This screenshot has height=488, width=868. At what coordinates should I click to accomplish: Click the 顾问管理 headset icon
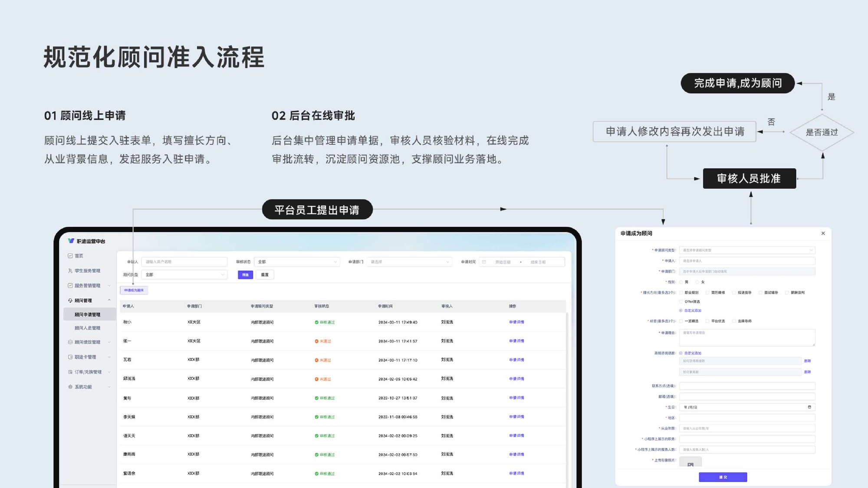70,300
